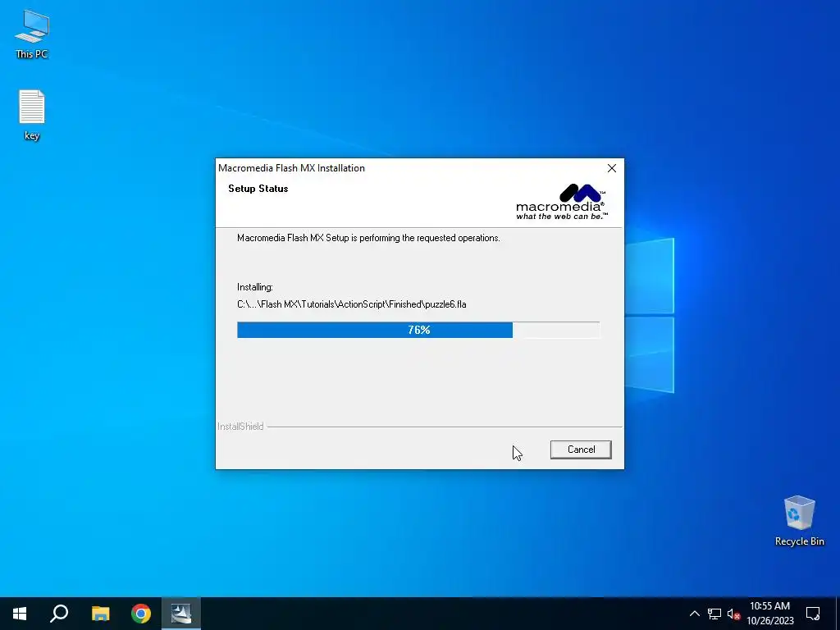Open the network status tray icon
Viewport: 840px width, 630px height.
[x=714, y=614]
